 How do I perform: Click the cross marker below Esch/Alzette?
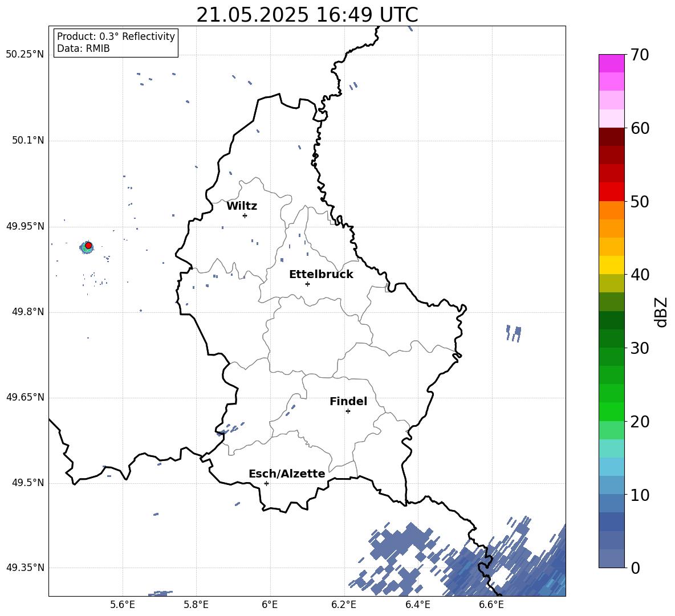[266, 483]
